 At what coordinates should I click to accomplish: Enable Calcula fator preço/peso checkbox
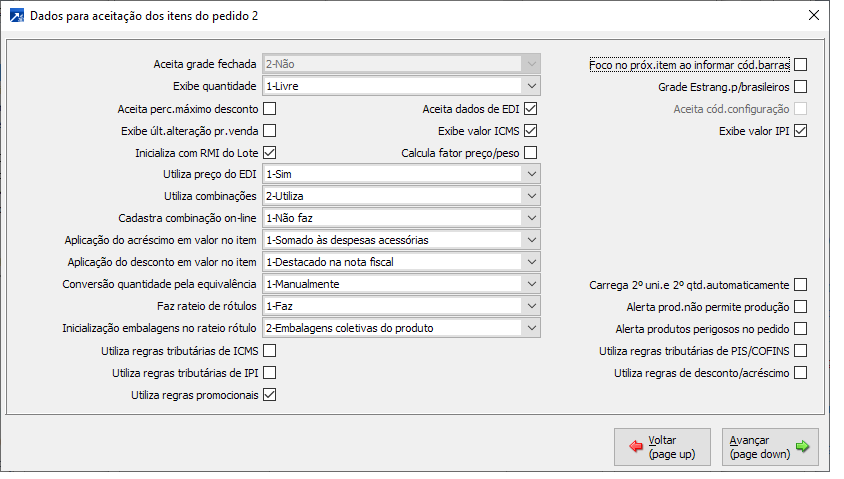(x=530, y=153)
